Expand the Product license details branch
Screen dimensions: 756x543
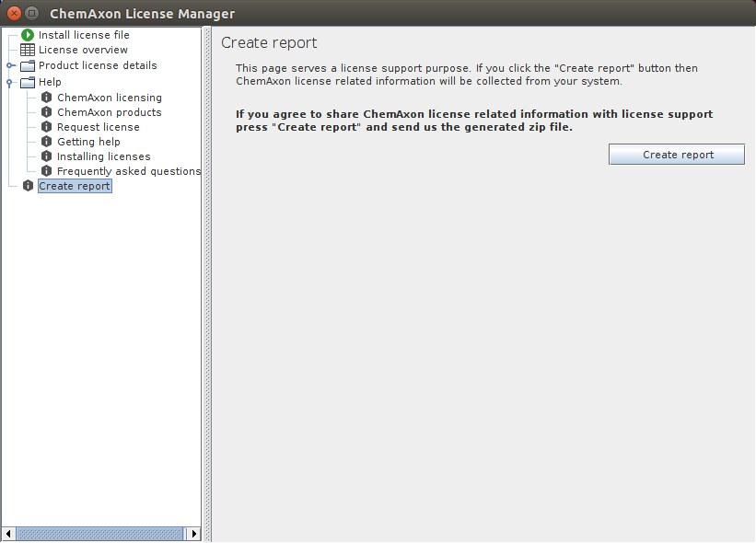[8, 64]
